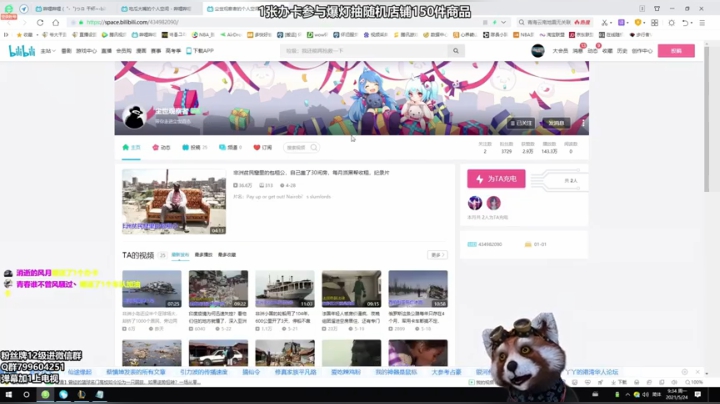Switch to the 频道 space tab

tap(230, 147)
